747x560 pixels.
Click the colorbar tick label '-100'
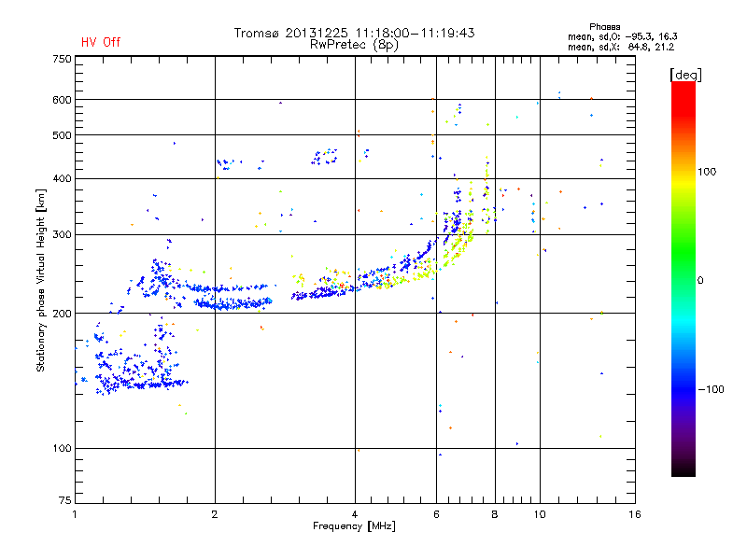711,389
